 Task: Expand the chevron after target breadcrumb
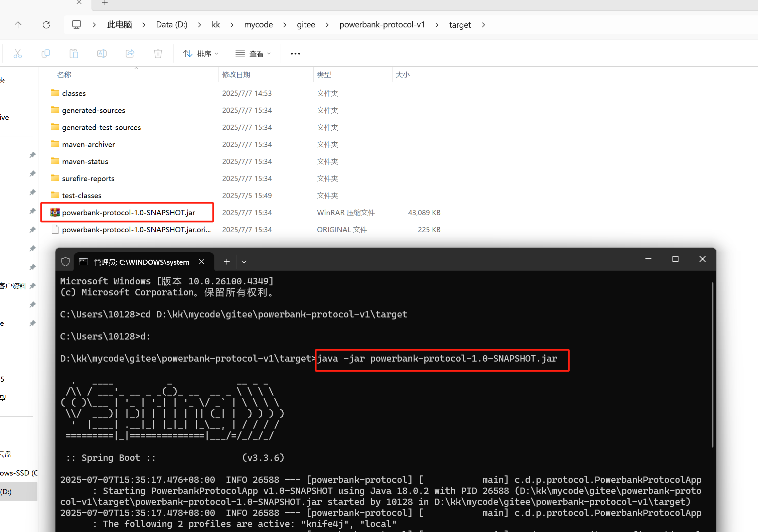tap(483, 25)
